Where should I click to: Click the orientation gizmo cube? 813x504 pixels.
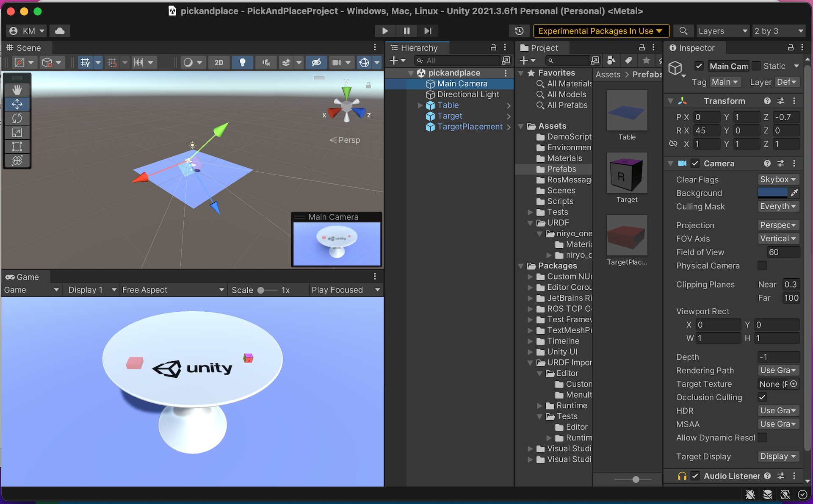(347, 106)
